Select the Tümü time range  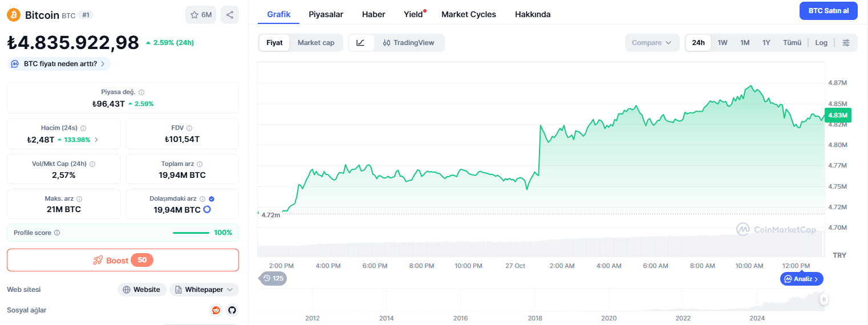point(792,43)
